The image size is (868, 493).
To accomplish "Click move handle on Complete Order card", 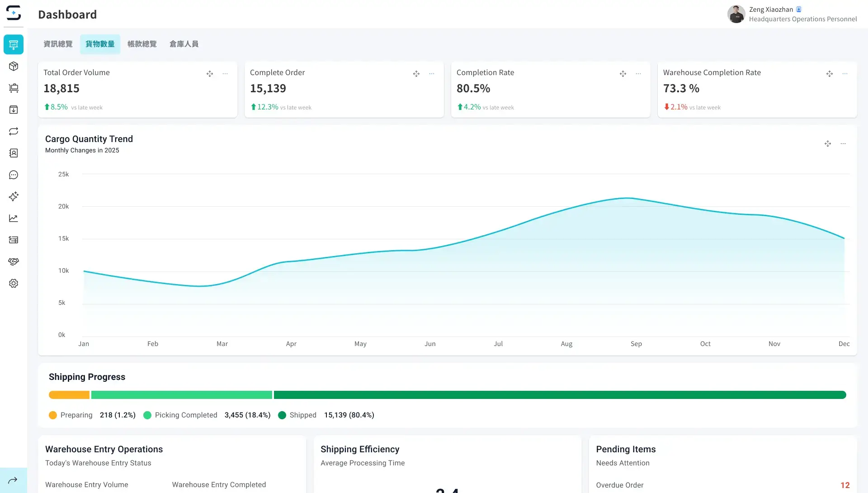I will click(x=416, y=74).
